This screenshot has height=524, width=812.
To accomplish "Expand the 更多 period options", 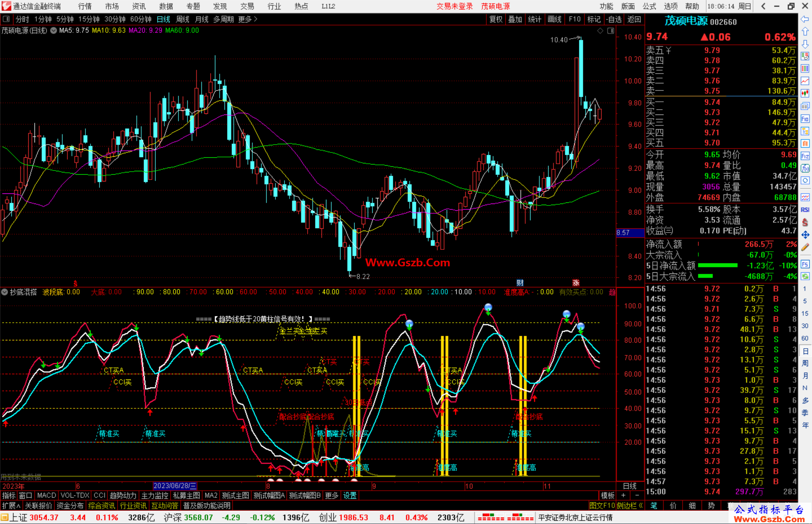I will coord(248,19).
